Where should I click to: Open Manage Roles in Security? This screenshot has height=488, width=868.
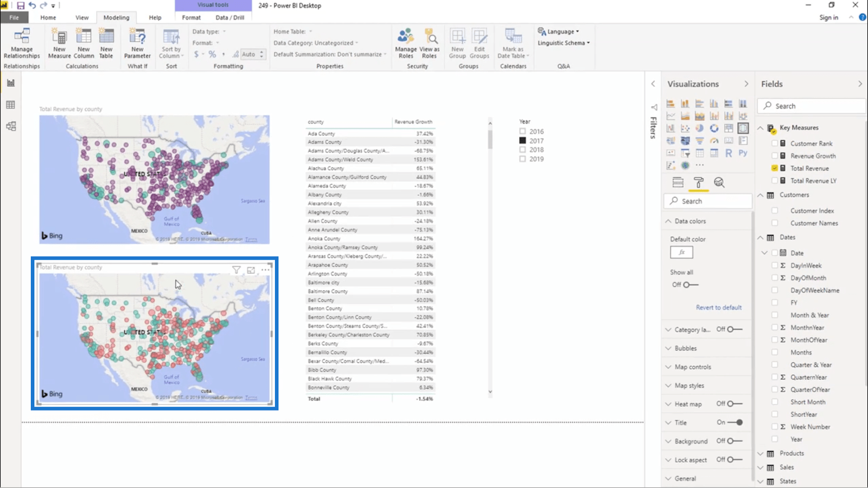[406, 43]
